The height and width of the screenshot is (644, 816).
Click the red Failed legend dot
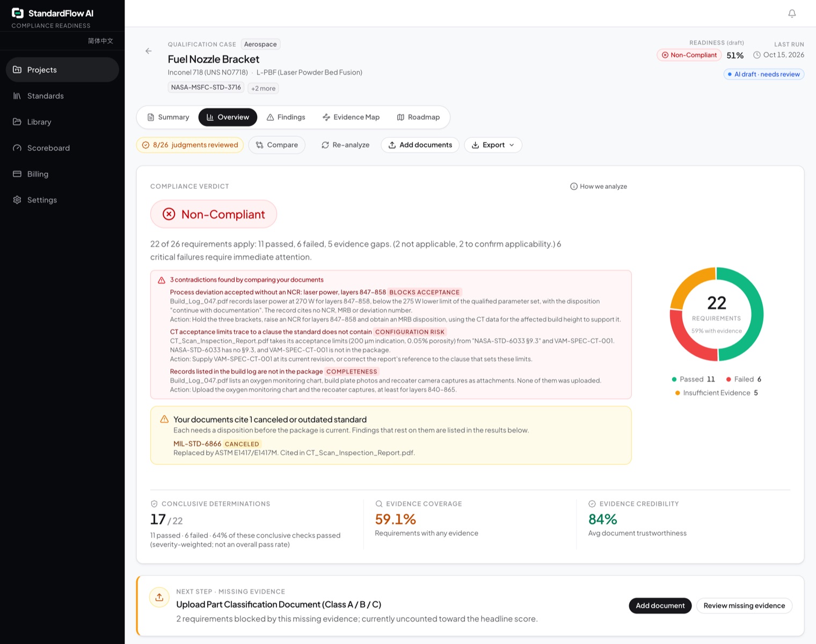[728, 379]
